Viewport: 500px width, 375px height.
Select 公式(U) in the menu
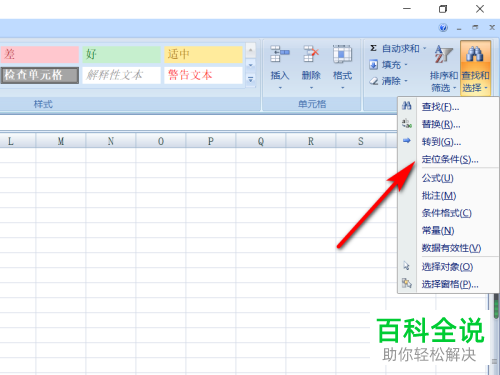(448, 178)
